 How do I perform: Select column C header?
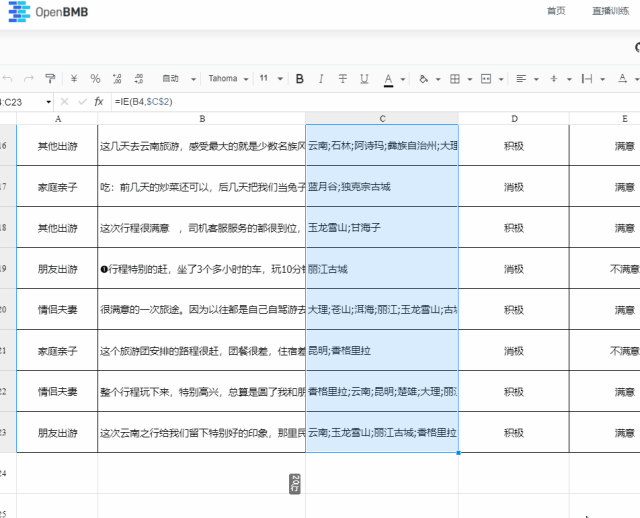point(382,118)
